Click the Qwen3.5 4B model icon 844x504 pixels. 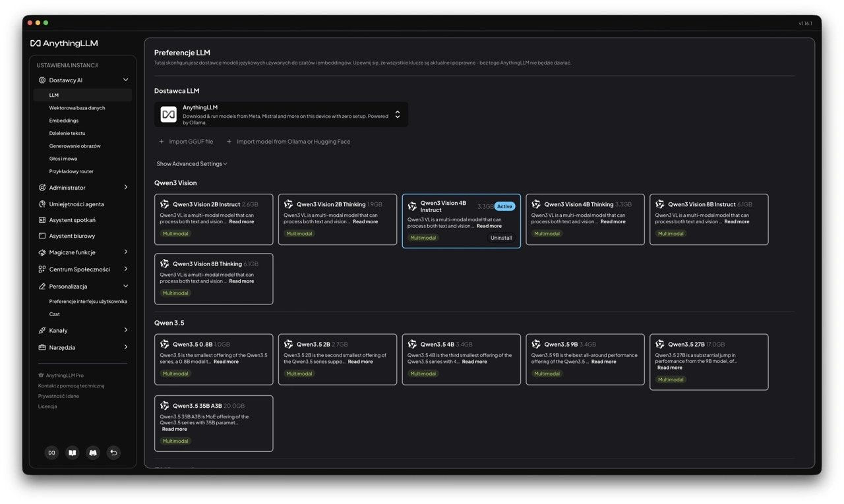pyautogui.click(x=413, y=344)
